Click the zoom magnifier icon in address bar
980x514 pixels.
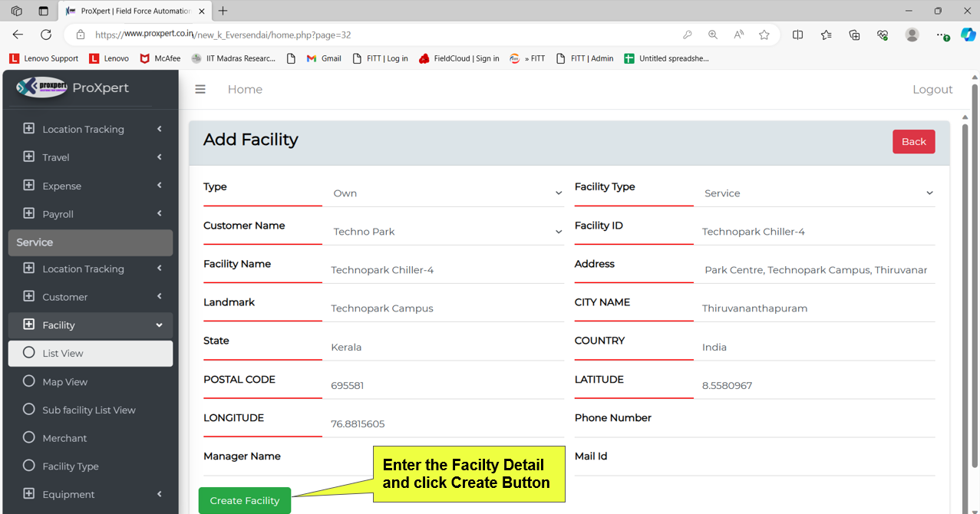pos(713,35)
